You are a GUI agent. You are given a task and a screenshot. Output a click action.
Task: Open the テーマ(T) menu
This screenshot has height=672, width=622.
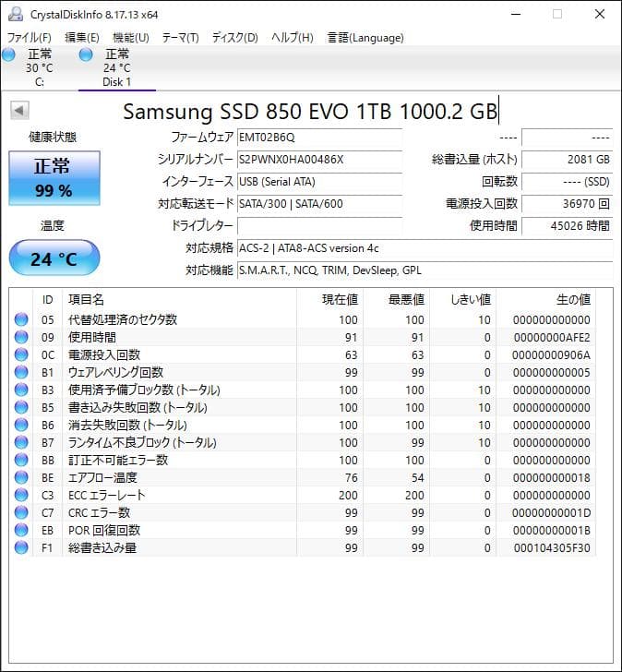(180, 38)
